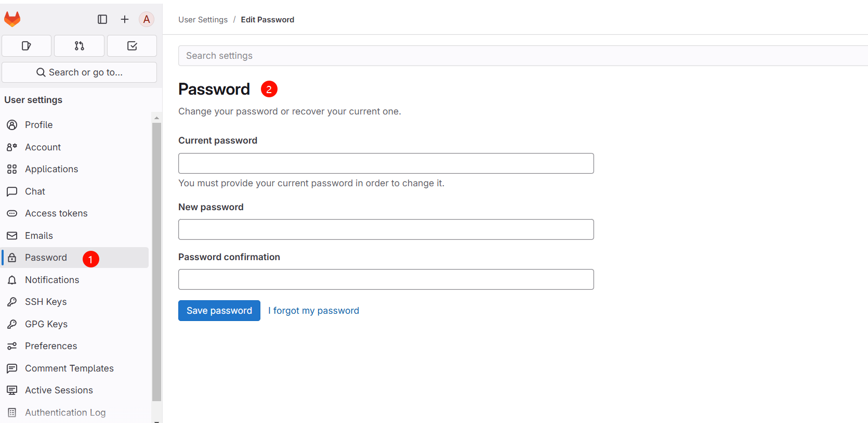868x423 pixels.
Task: Toggle the sidebar collapse icon
Action: pos(102,19)
